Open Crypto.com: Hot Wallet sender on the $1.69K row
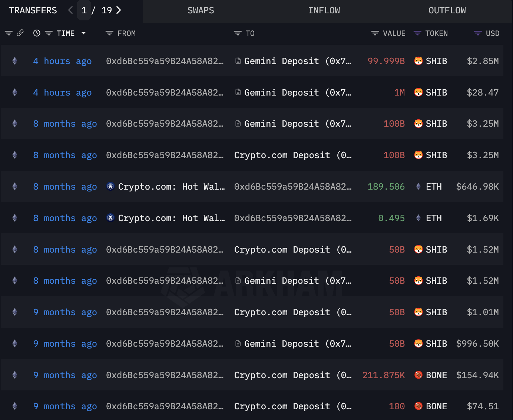 172,218
